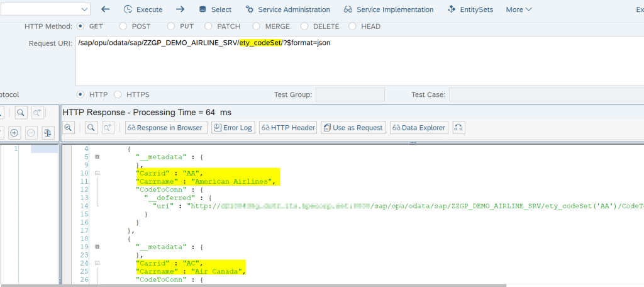Click the Response in Browser button
Image resolution: width=644 pixels, height=287 pixels.
pyautogui.click(x=165, y=128)
